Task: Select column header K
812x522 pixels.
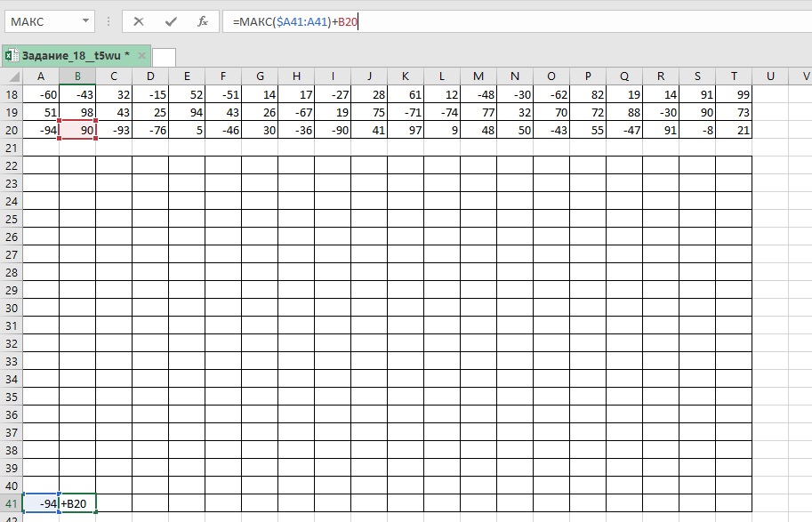Action: coord(406,76)
